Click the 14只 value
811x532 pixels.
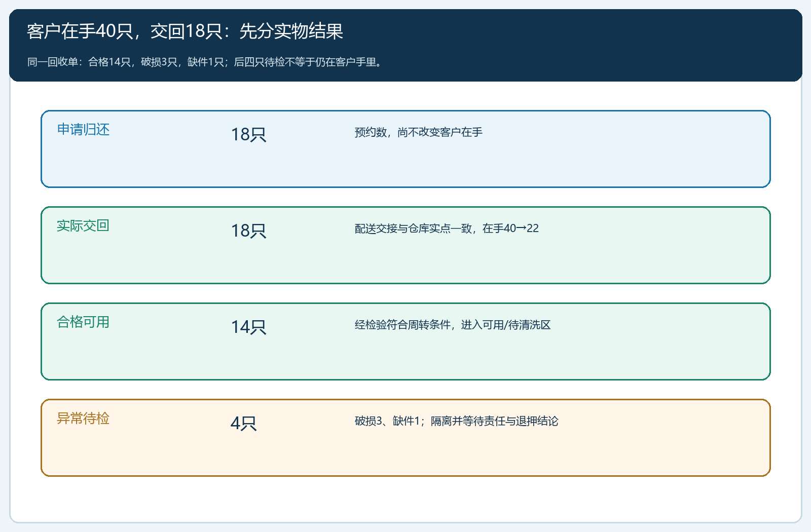tap(248, 327)
